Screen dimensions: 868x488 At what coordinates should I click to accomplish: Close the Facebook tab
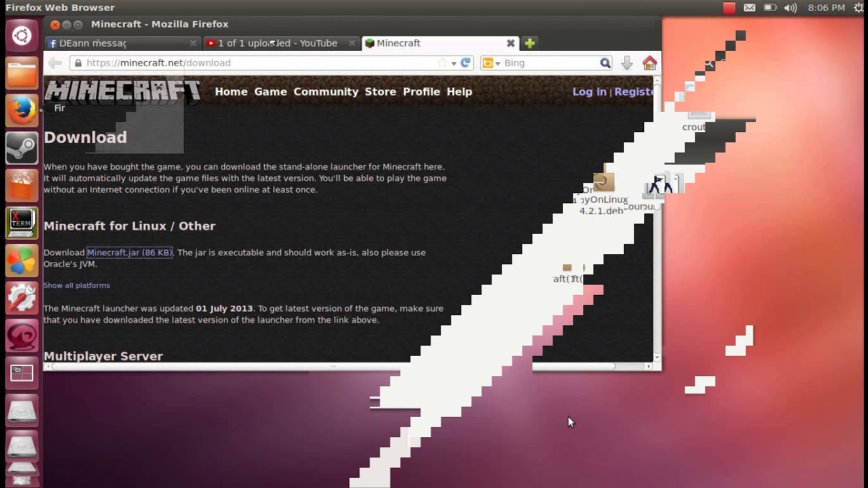pos(193,43)
